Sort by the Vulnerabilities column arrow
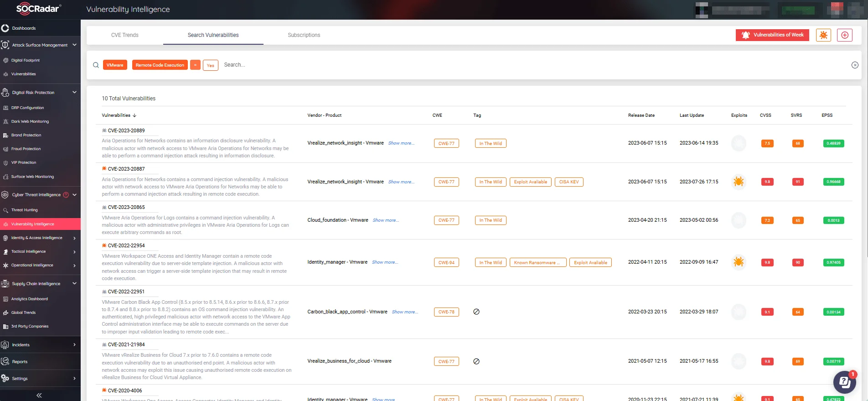 point(134,115)
